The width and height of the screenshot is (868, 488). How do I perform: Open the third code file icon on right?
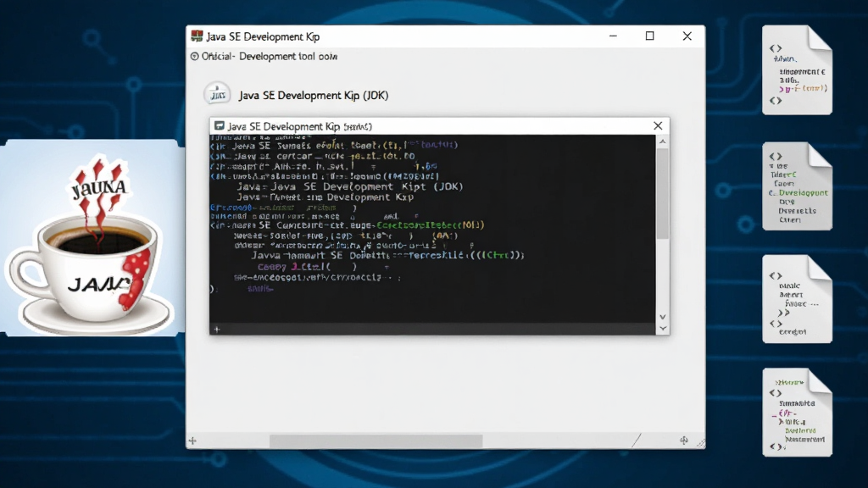tap(797, 299)
